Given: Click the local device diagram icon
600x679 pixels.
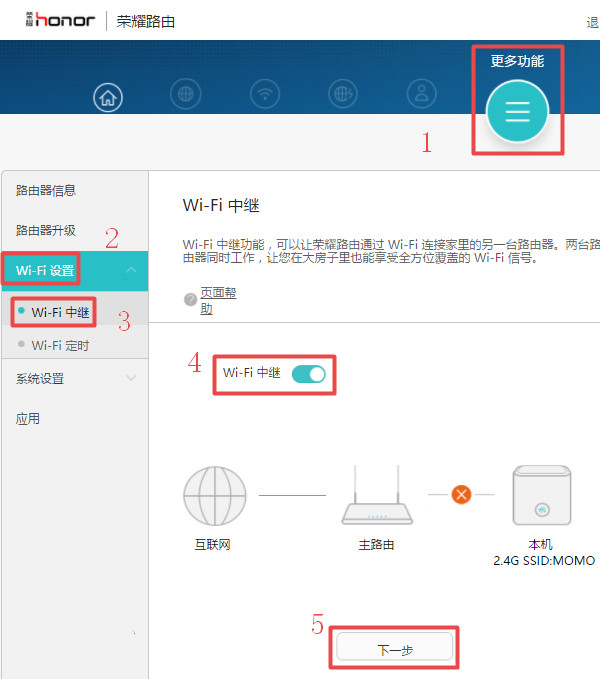Looking at the screenshot, I should 542,495.
